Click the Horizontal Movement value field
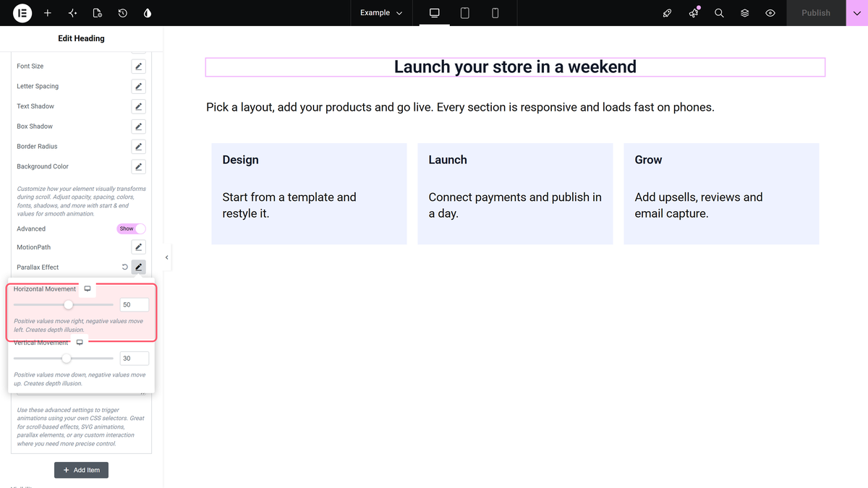This screenshot has width=868, height=488. tap(135, 305)
